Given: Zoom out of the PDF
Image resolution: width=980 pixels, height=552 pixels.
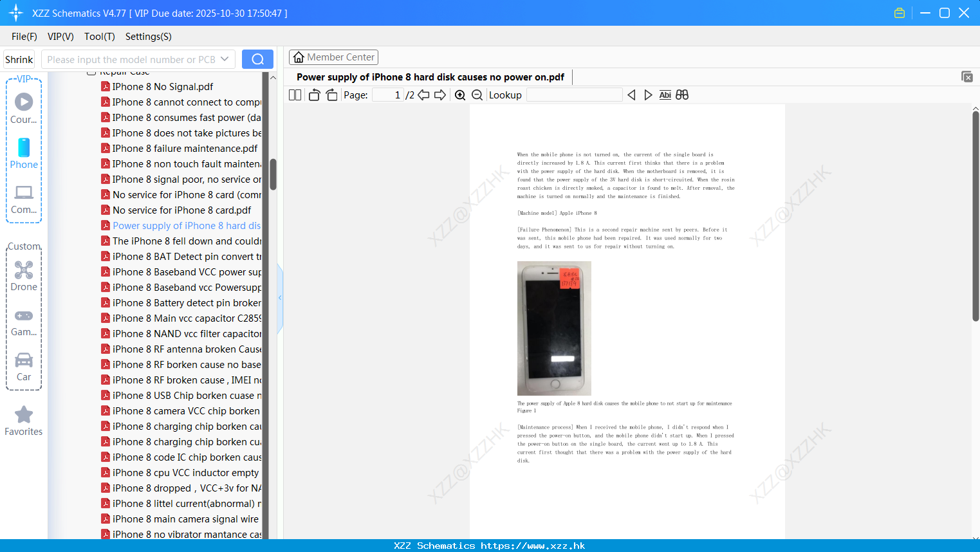Looking at the screenshot, I should click(477, 95).
